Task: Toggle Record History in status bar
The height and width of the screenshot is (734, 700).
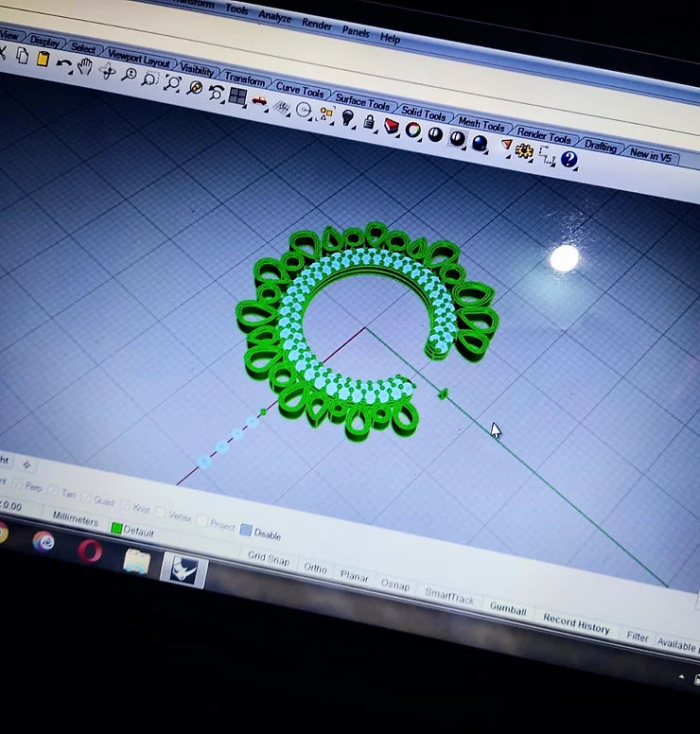Action: point(576,624)
